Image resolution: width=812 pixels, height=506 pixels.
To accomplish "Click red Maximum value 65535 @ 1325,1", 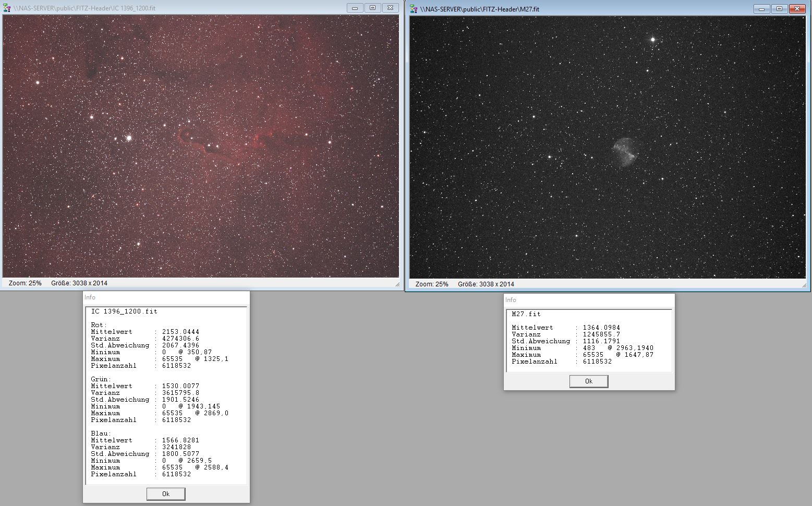I will (x=195, y=359).
